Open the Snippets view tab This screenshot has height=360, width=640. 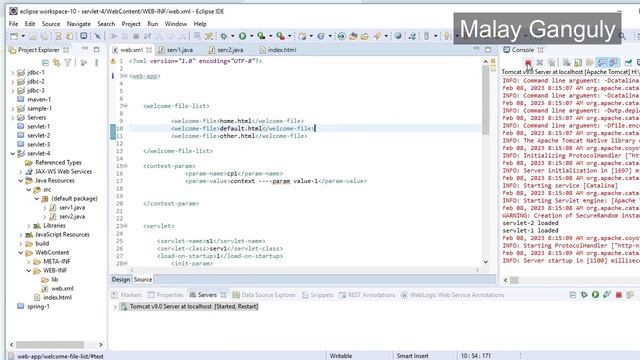click(318, 295)
